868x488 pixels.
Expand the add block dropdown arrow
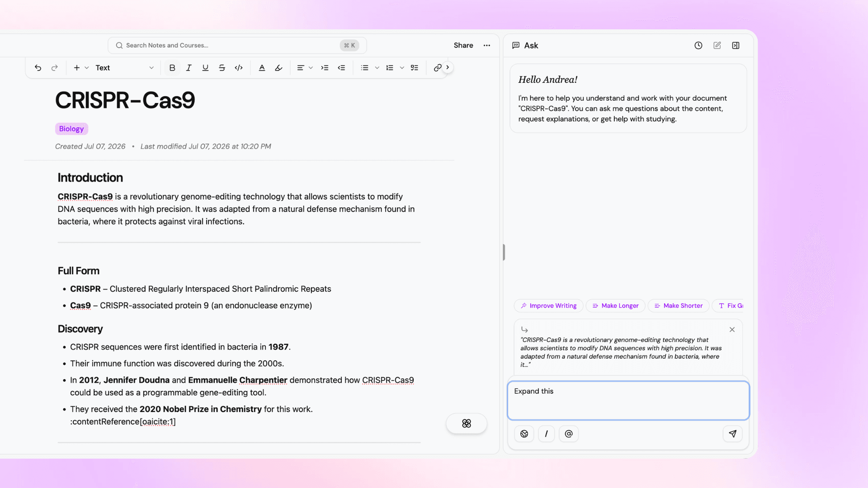click(x=87, y=68)
